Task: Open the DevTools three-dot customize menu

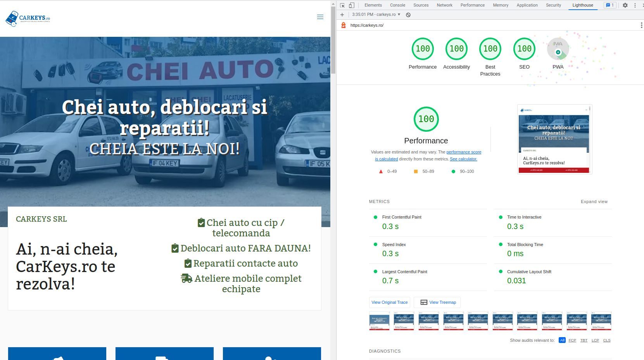Action: (x=635, y=5)
